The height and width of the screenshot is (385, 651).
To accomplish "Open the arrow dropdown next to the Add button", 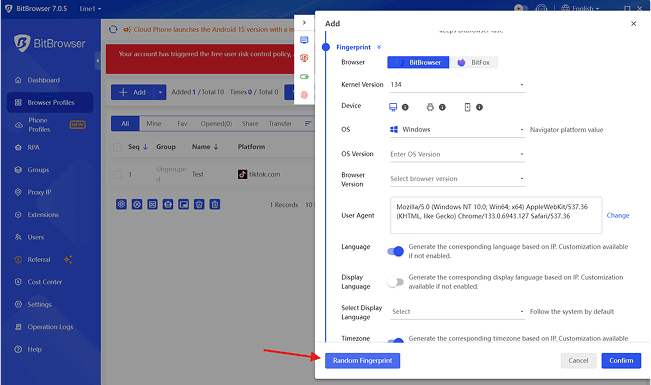I will pyautogui.click(x=160, y=92).
